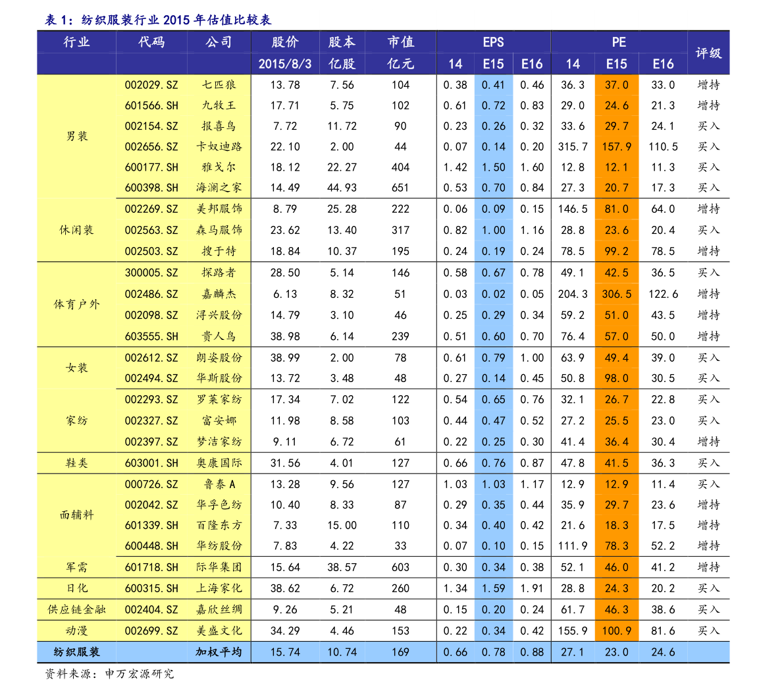The height and width of the screenshot is (693, 784).
Task: Select stock code 002042.SZ
Action: click(151, 505)
